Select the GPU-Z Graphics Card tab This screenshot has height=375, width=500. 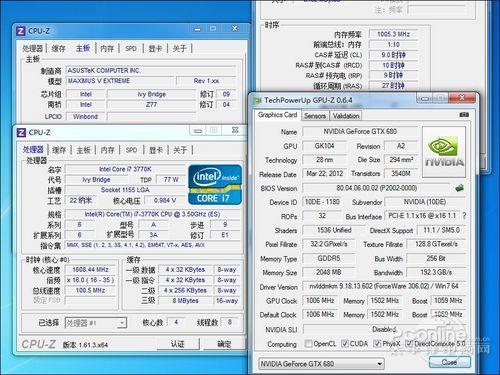(x=277, y=115)
